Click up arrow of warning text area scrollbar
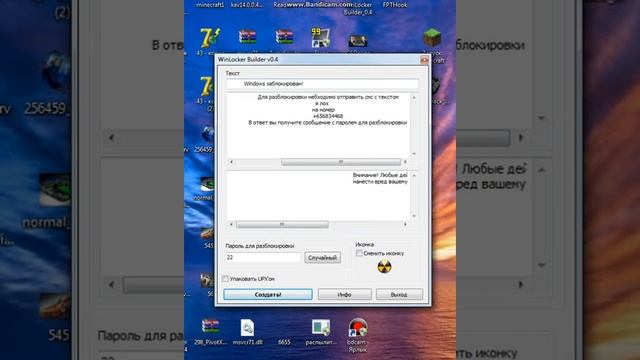 point(414,176)
